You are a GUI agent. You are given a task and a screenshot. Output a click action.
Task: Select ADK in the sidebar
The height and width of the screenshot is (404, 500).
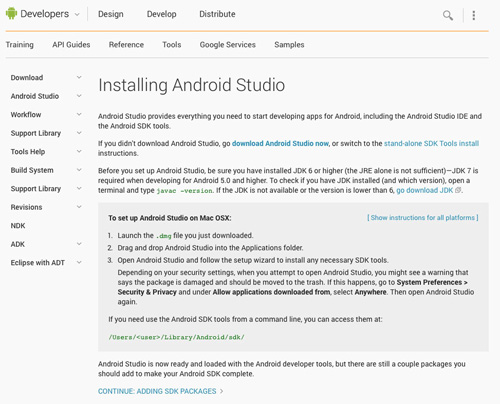pyautogui.click(x=18, y=244)
